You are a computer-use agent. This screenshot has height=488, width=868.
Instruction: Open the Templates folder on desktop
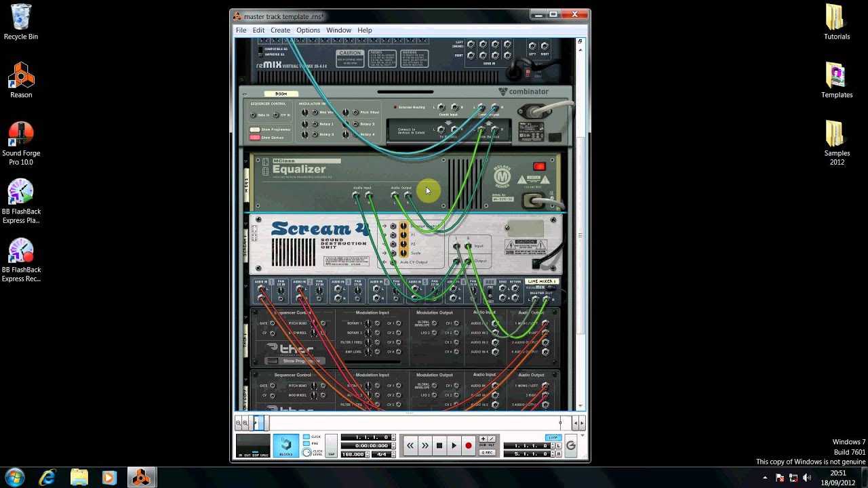coord(836,81)
